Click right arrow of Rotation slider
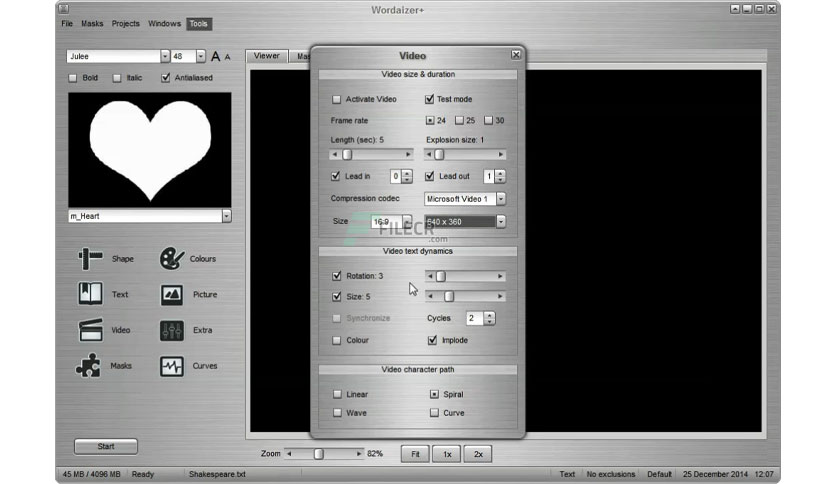Image resolution: width=836 pixels, height=484 pixels. [x=500, y=276]
